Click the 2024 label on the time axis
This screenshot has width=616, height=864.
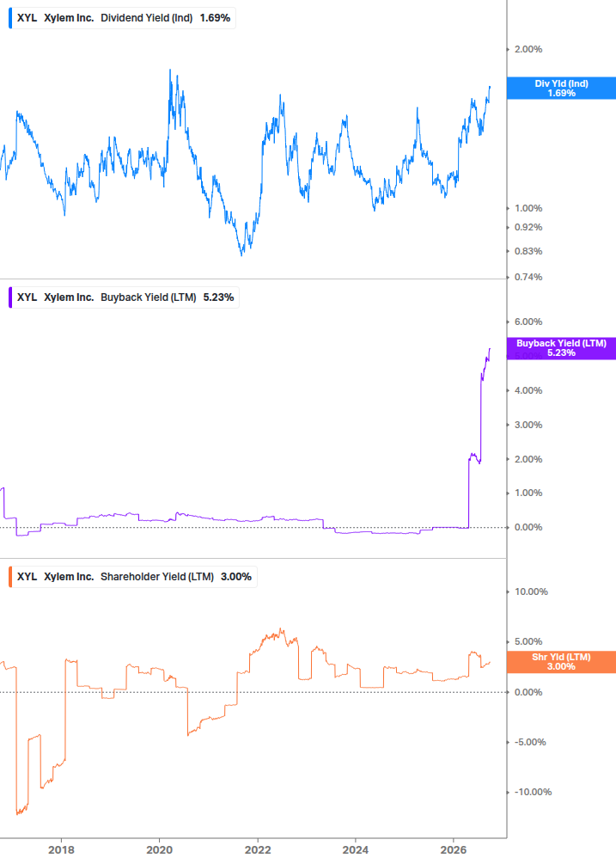coord(356,849)
